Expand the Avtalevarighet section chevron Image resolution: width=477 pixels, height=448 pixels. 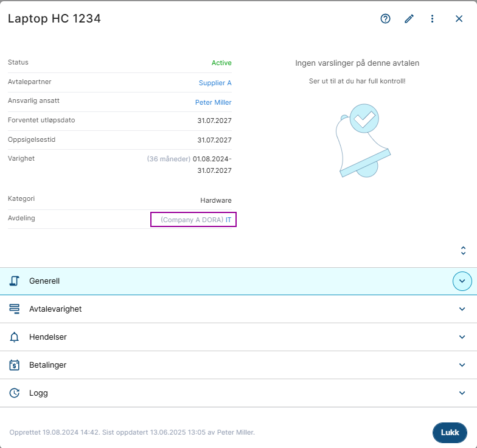[x=462, y=309]
